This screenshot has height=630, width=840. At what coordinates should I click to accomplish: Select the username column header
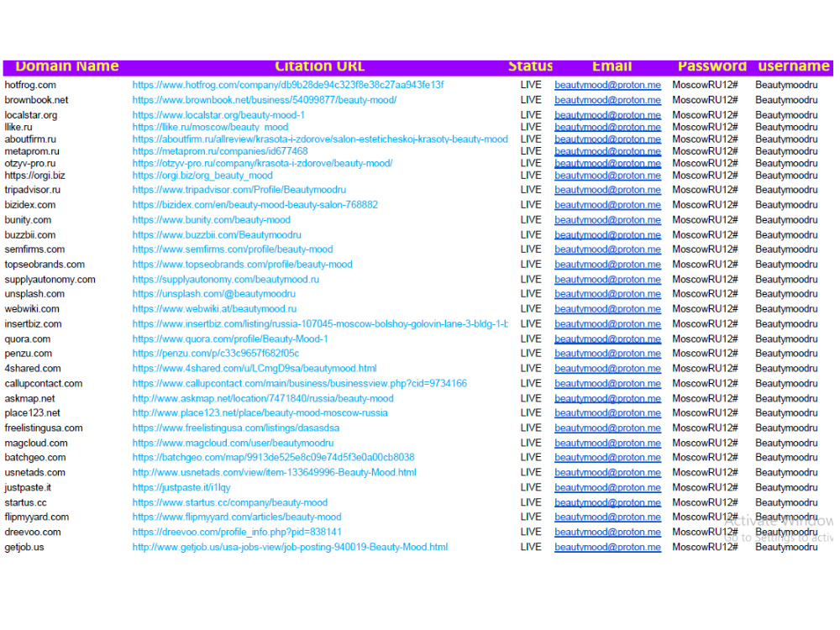point(794,66)
